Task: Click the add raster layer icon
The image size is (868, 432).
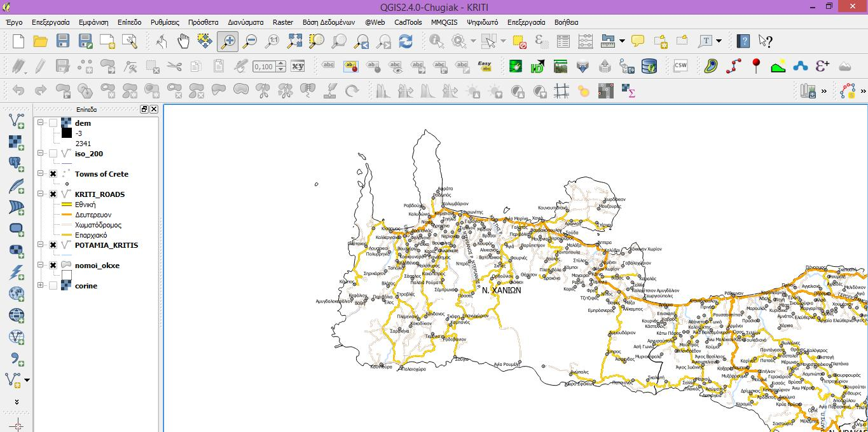Action: pos(17,142)
